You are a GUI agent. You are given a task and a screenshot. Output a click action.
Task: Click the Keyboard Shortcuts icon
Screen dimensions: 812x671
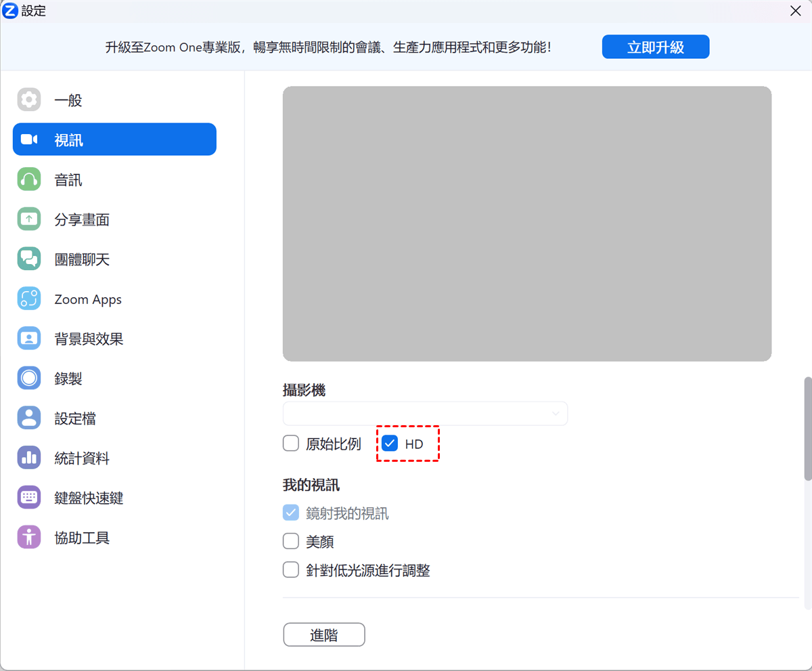pos(29,498)
